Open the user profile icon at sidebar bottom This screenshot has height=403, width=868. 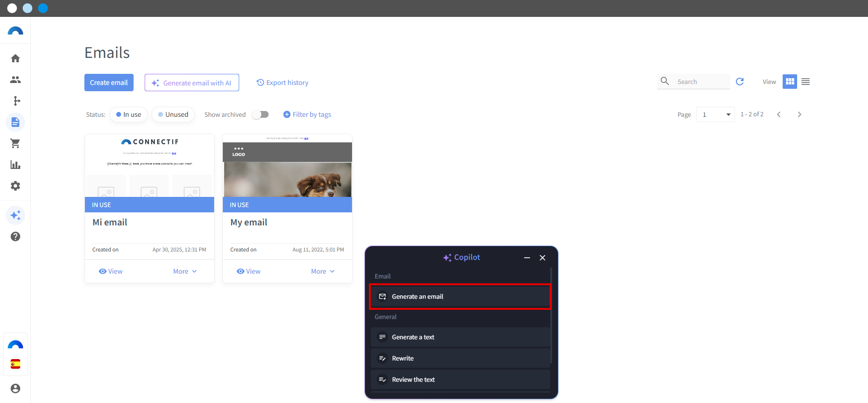click(15, 389)
